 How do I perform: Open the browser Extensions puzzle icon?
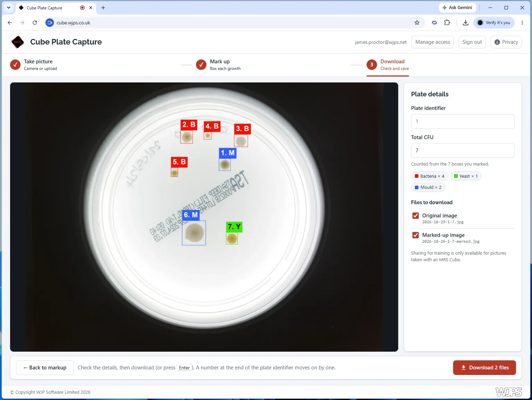click(447, 23)
